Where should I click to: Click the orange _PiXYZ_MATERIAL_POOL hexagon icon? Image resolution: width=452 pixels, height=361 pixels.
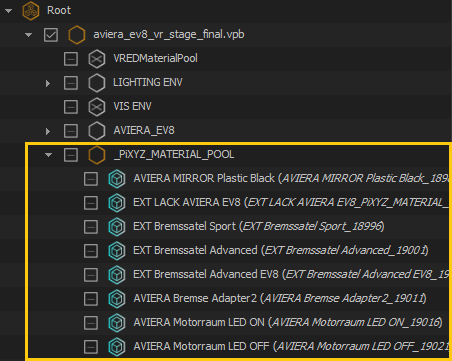(x=97, y=155)
